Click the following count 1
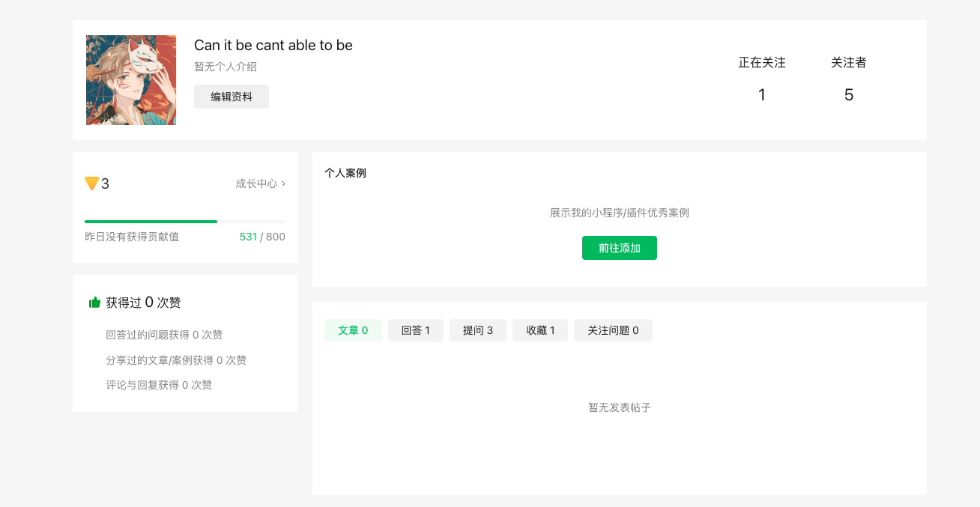This screenshot has width=980, height=507. coord(762,95)
